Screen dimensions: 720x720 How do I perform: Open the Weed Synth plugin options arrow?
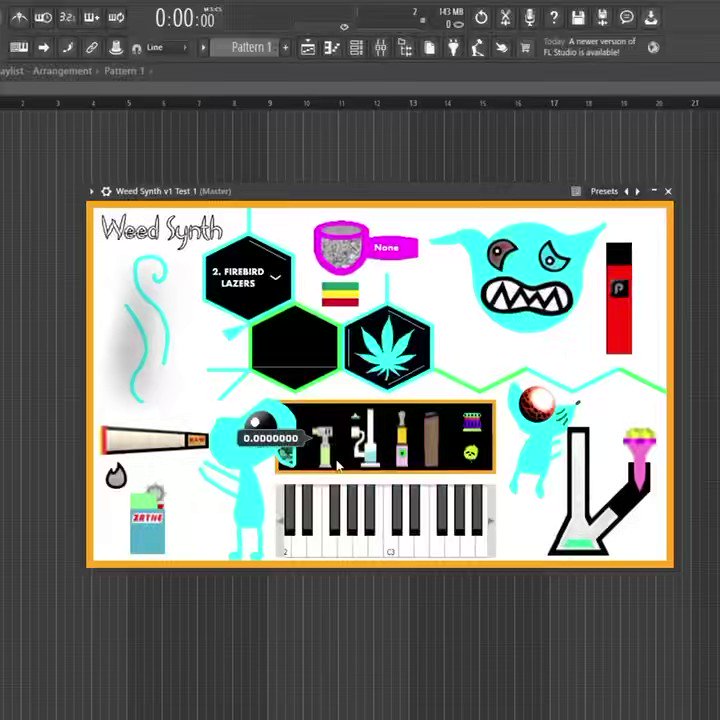coord(91,191)
